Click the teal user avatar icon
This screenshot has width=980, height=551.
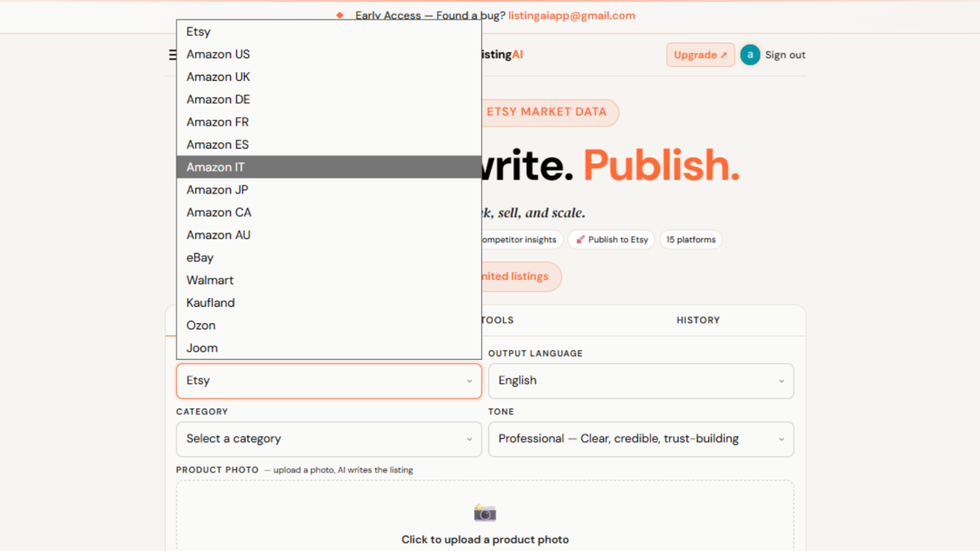[750, 55]
